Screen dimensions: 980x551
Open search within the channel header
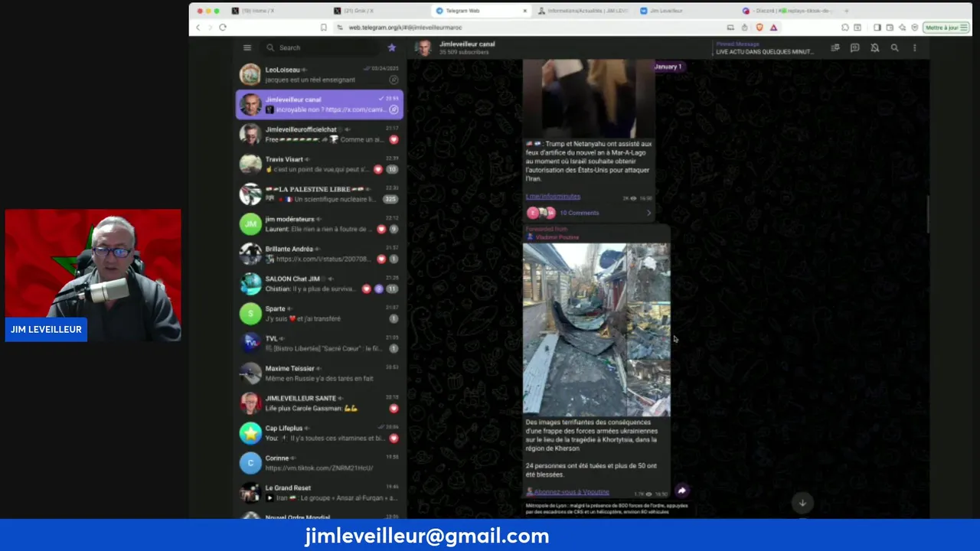click(x=894, y=48)
